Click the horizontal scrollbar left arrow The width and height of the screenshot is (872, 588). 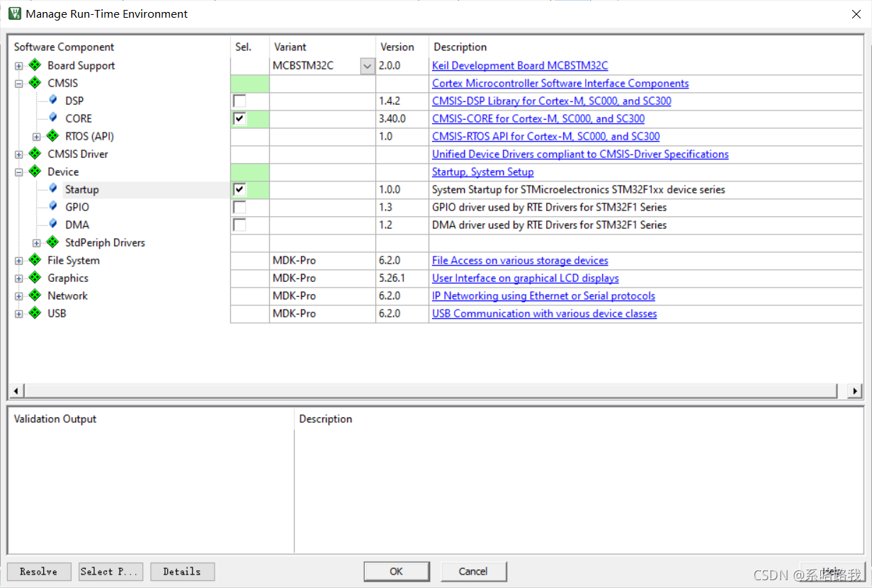click(16, 391)
